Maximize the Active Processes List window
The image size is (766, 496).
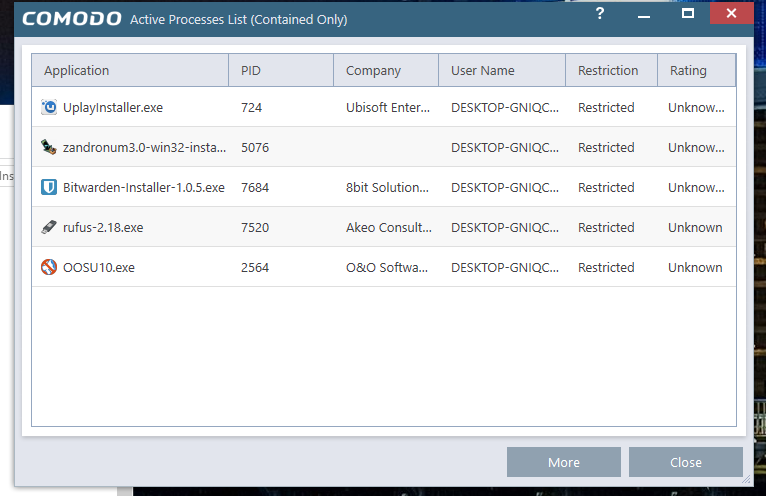coord(688,13)
